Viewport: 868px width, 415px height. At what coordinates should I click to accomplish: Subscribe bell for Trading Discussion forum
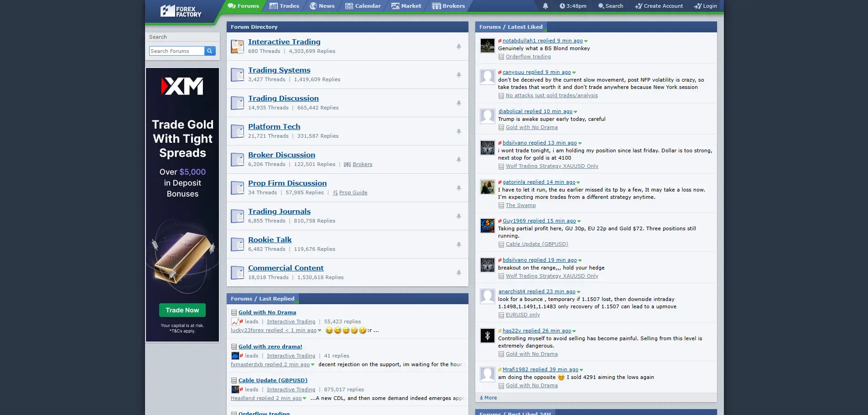pos(459,103)
